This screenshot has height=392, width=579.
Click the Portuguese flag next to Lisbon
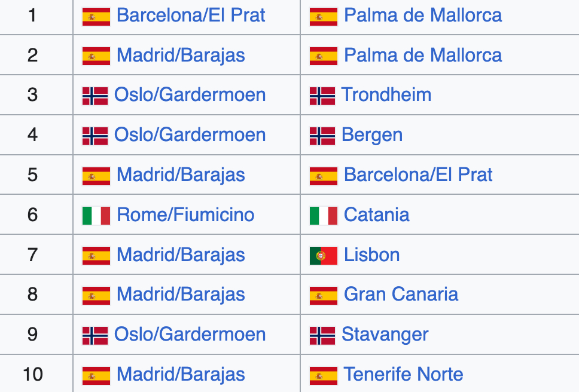(x=323, y=256)
